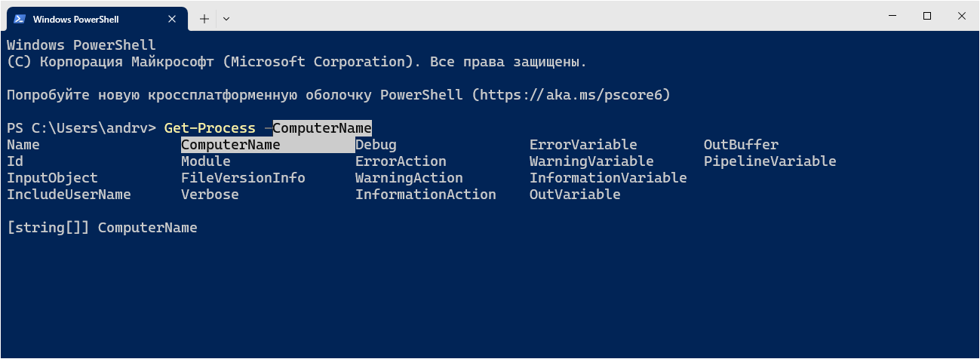Open a new tab with plus button
The image size is (980, 359).
coord(204,18)
